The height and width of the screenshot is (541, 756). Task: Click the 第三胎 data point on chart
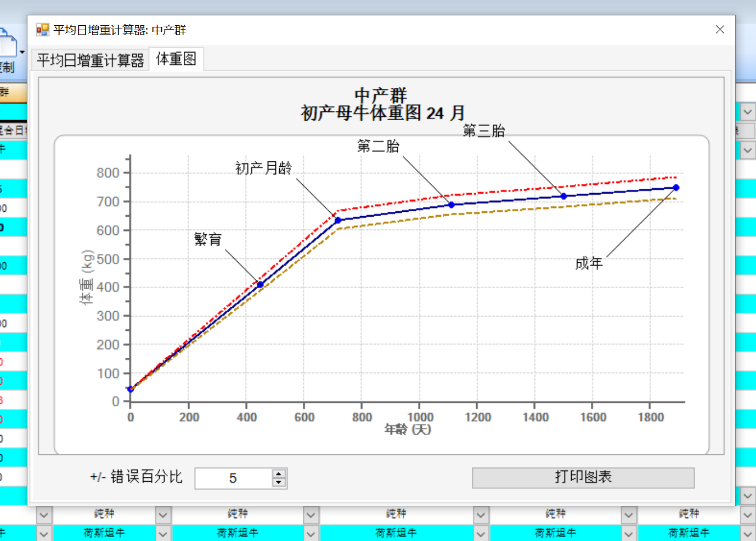coord(563,196)
